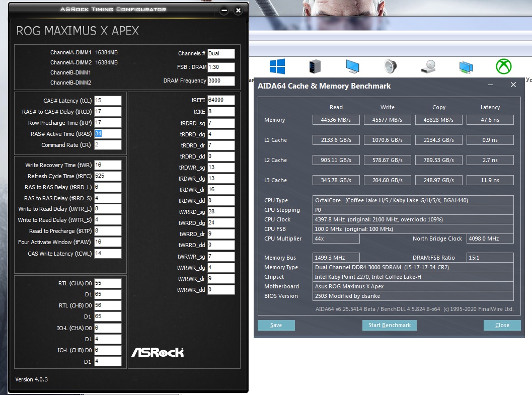Minimize the AIDA64 benchmark window
This screenshot has width=532, height=395.
[490, 85]
